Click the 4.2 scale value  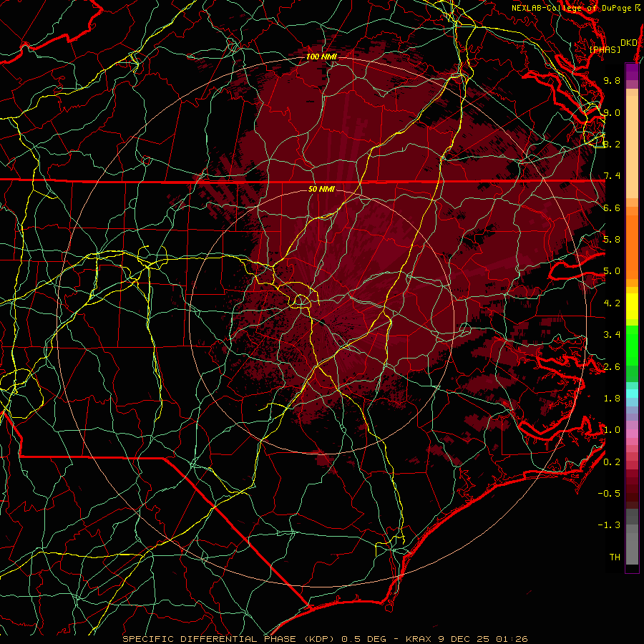612,303
